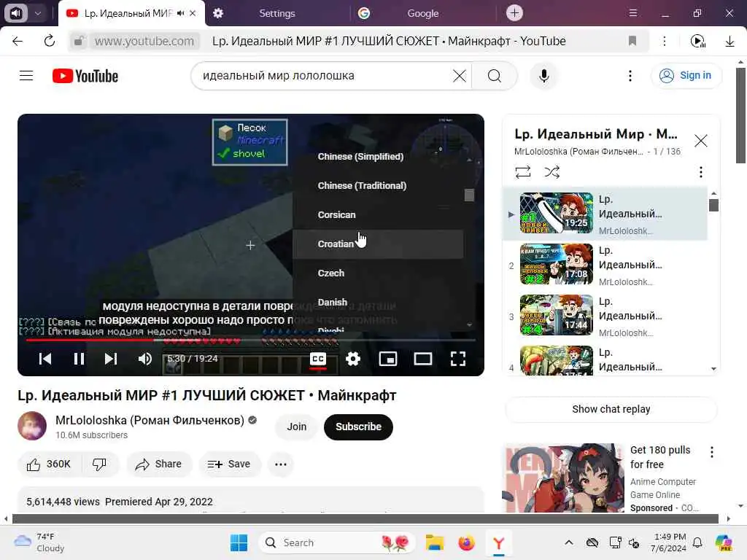Image resolution: width=747 pixels, height=560 pixels.
Task: Open Windows Start menu
Action: [239, 542]
